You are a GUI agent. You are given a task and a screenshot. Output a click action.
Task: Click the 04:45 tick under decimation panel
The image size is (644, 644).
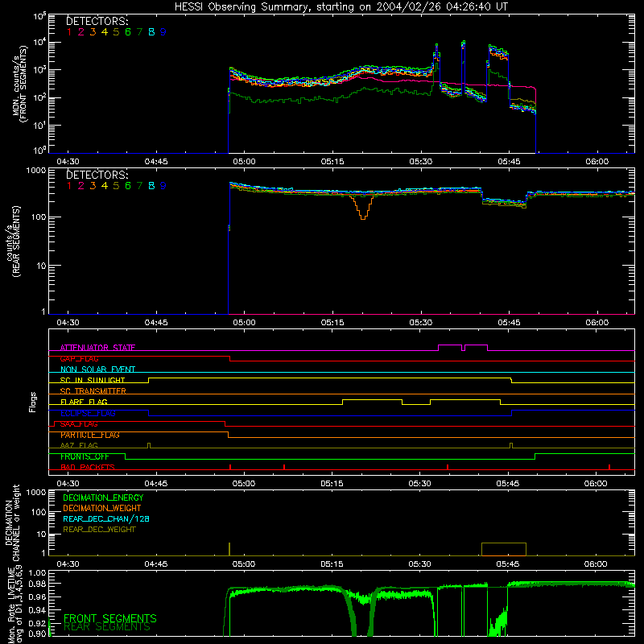(156, 564)
